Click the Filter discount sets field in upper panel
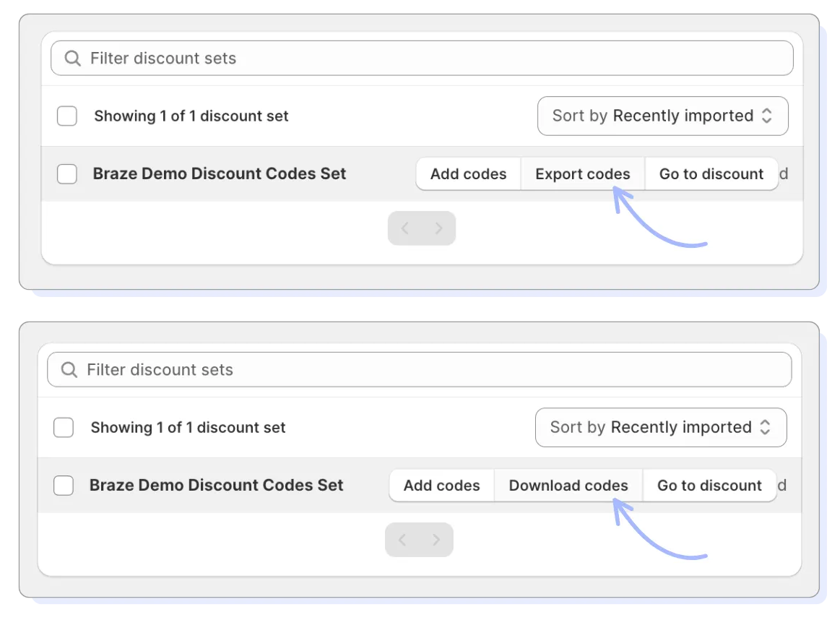840x620 pixels. [422, 58]
